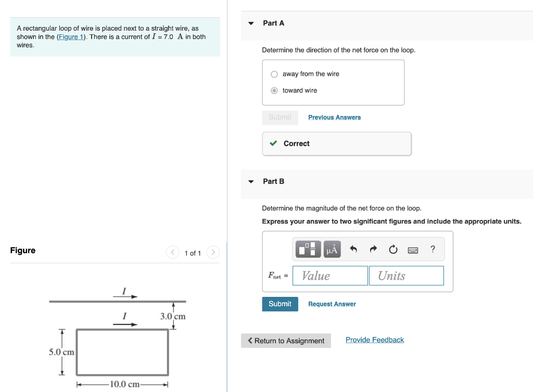Collapse the Part A section
The image size is (533, 392).
[x=251, y=23]
